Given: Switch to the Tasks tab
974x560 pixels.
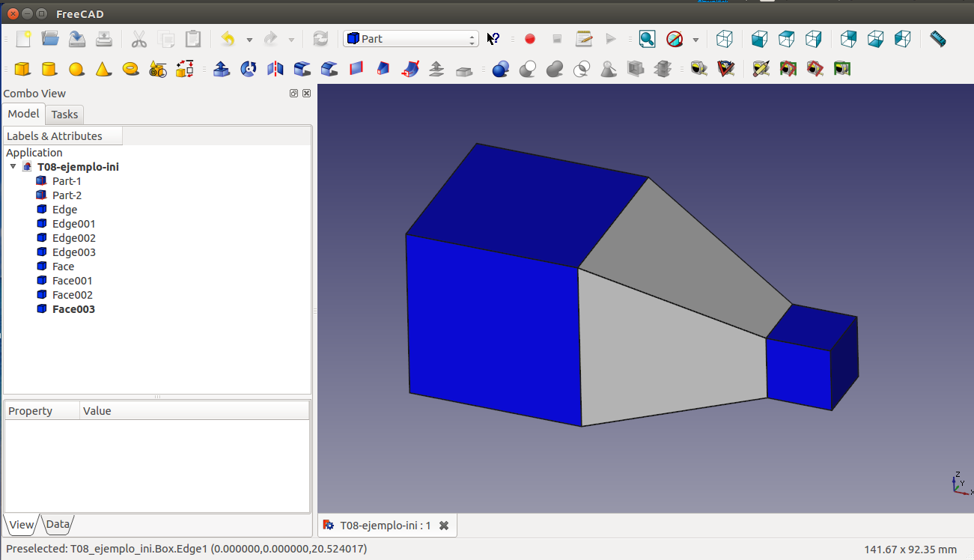Looking at the screenshot, I should [64, 115].
